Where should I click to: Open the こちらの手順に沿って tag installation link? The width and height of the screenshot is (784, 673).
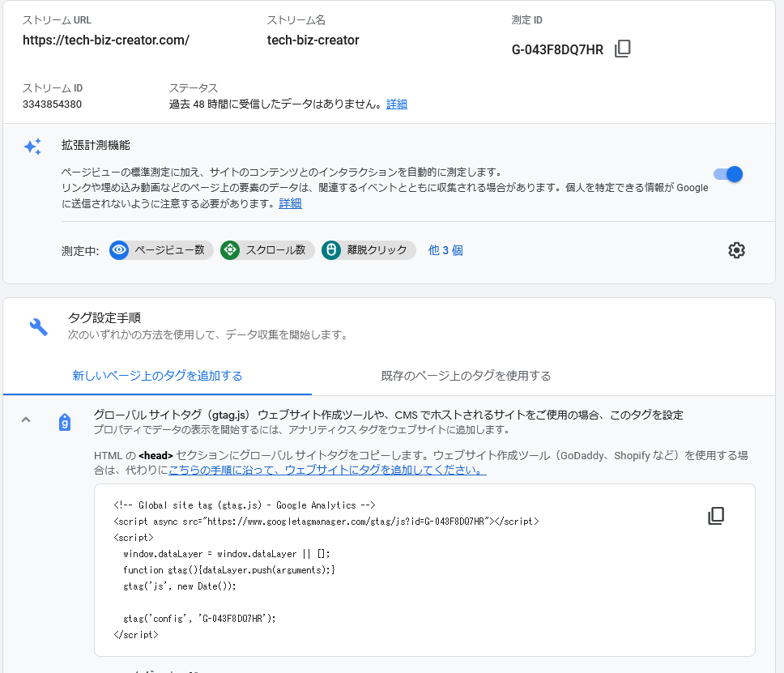(x=327, y=470)
